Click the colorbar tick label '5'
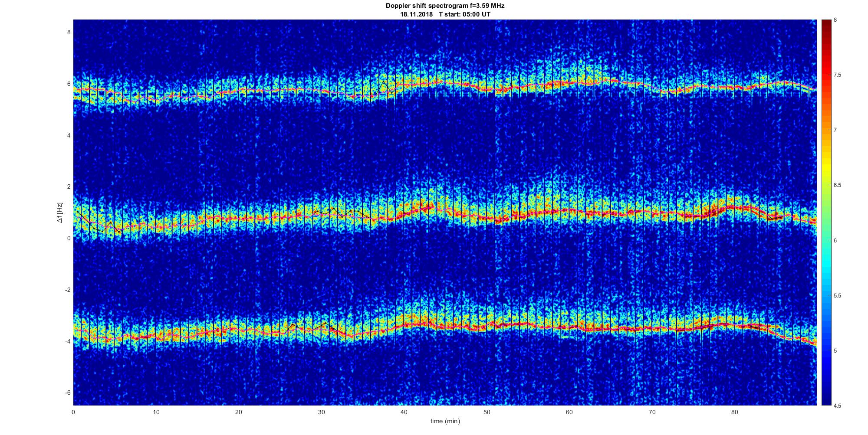This screenshot has height=435, width=868. (835, 350)
